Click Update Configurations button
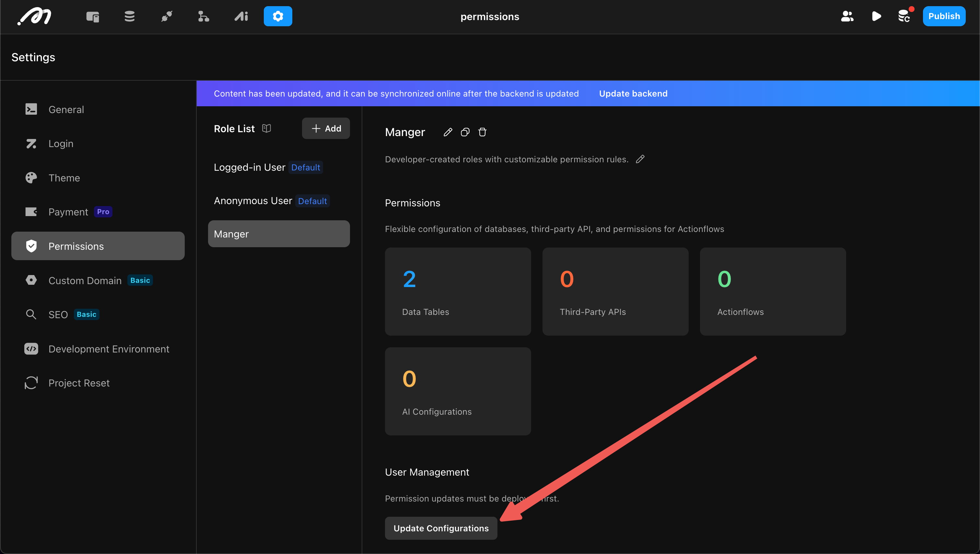Screen dimensions: 980x554 click(441, 528)
